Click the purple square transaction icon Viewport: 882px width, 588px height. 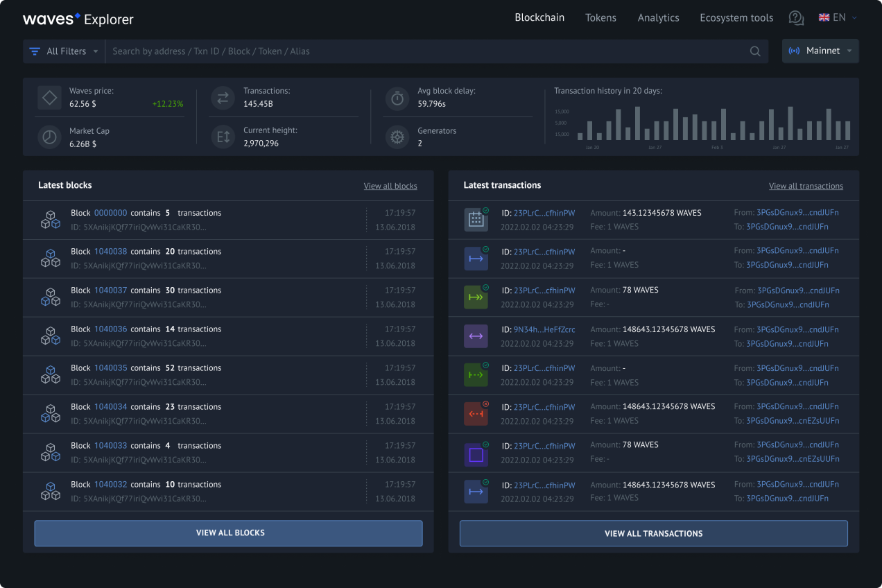476,455
